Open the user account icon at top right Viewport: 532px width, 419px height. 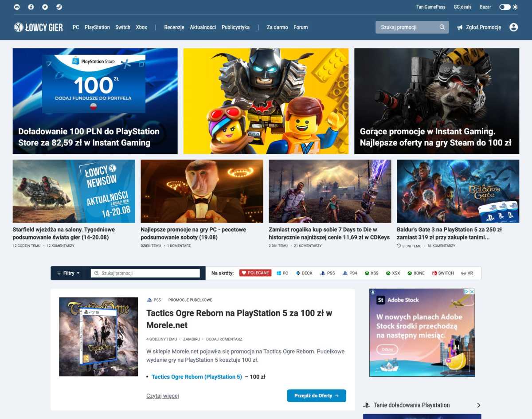tap(513, 27)
